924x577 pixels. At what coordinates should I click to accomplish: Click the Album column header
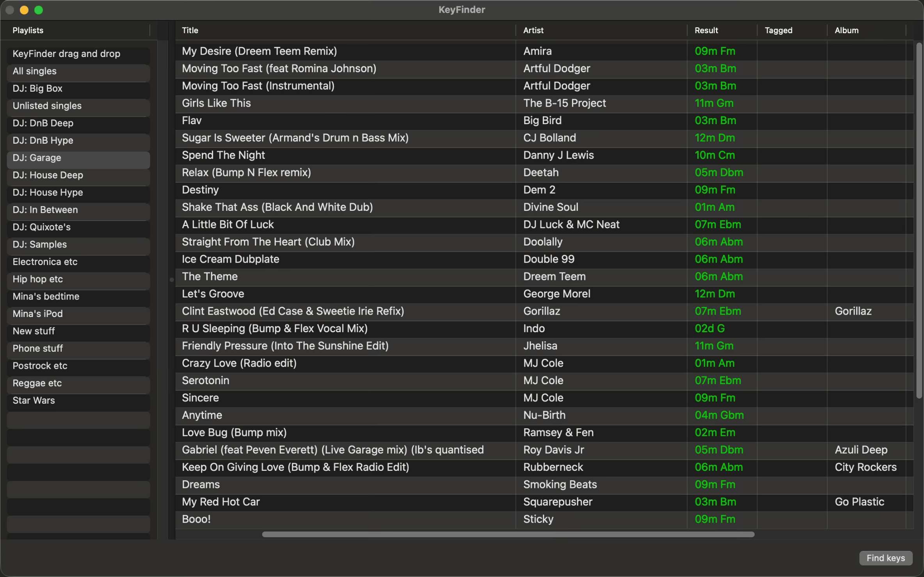(846, 30)
